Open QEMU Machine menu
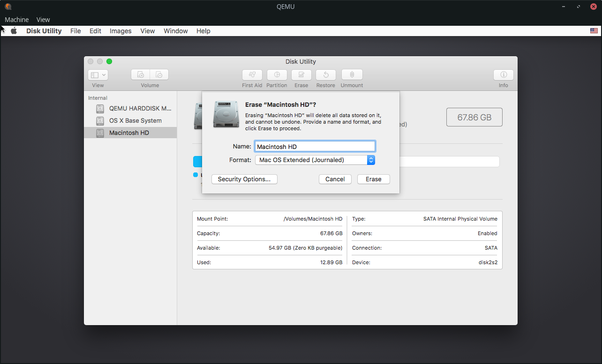Viewport: 602px width, 364px height. 17,20
